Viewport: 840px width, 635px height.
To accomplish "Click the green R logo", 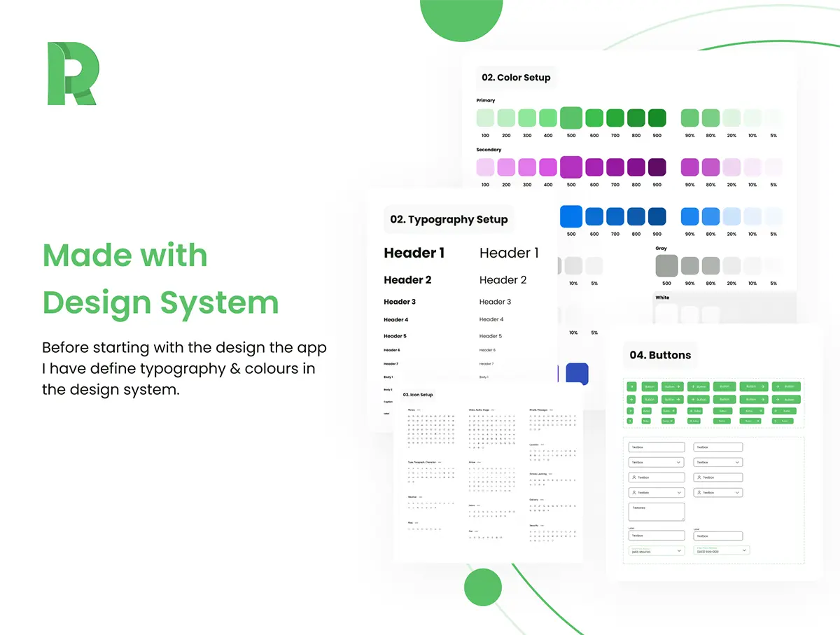I will (72, 74).
